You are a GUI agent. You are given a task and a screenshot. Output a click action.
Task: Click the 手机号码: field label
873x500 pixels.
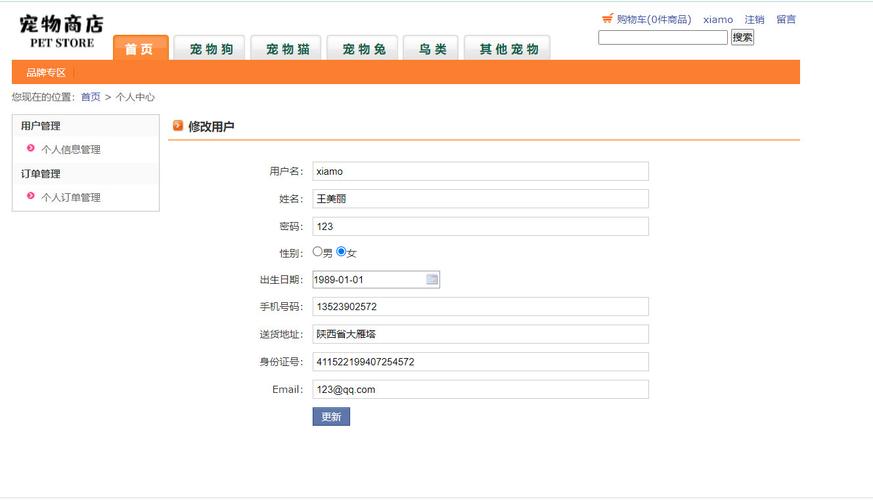[281, 306]
